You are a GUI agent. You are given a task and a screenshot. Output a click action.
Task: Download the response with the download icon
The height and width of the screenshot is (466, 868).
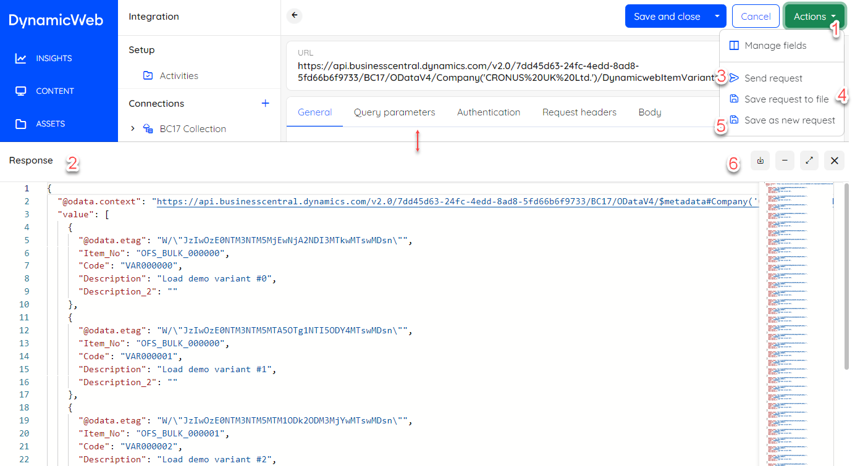coord(761,160)
